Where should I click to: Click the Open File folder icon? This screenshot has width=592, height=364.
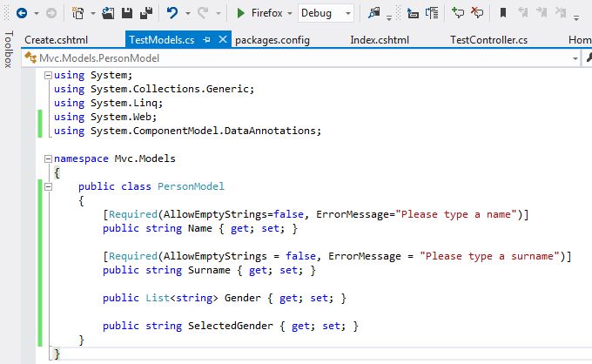(x=108, y=14)
